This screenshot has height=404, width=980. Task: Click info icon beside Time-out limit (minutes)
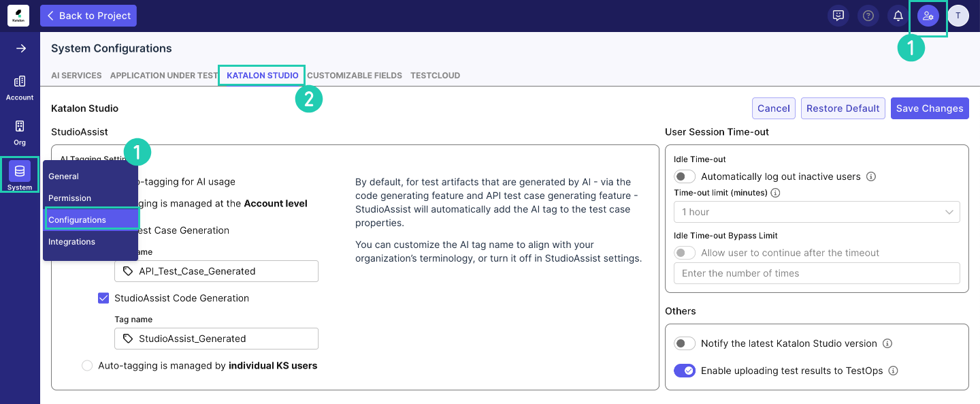(x=775, y=193)
